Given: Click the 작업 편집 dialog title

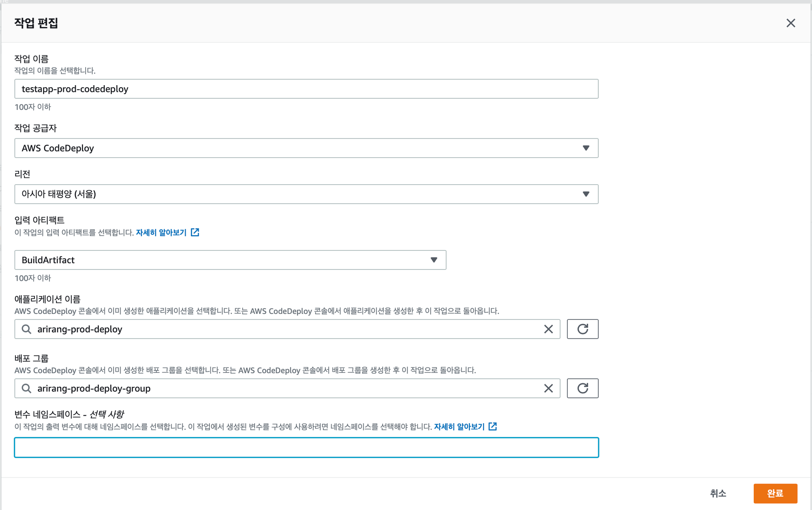Looking at the screenshot, I should 36,23.
